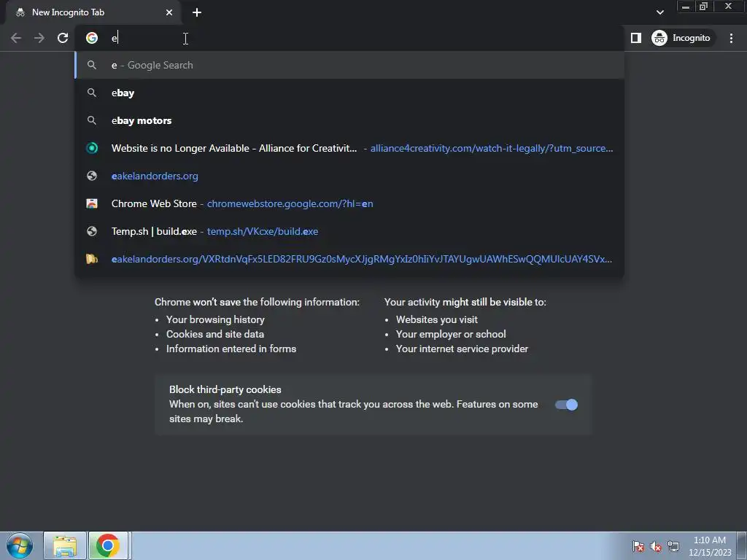Open the tab search chevron dropdown
The image size is (747, 560).
659,12
